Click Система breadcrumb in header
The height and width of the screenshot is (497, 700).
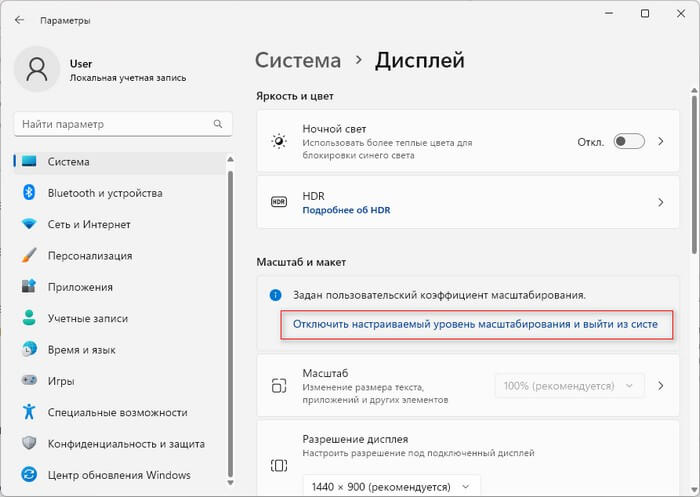click(298, 60)
